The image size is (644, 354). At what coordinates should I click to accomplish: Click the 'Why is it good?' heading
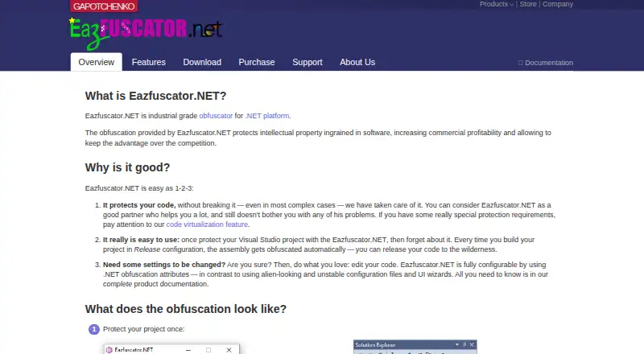click(127, 167)
